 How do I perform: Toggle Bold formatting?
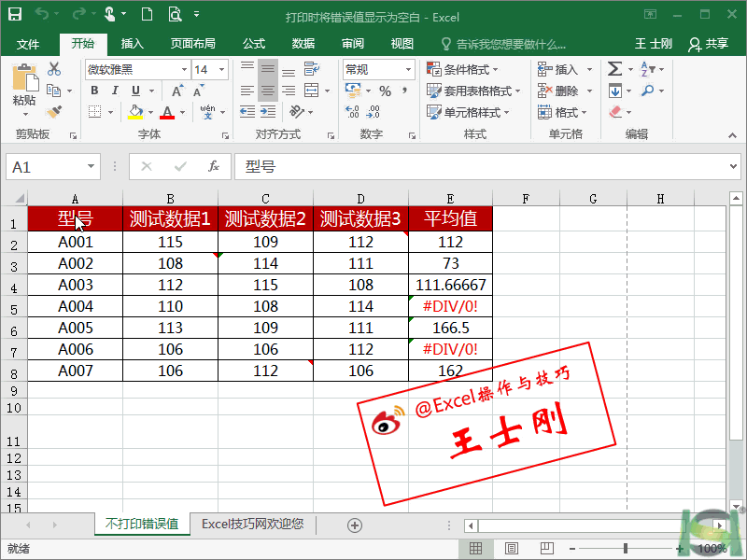point(94,91)
